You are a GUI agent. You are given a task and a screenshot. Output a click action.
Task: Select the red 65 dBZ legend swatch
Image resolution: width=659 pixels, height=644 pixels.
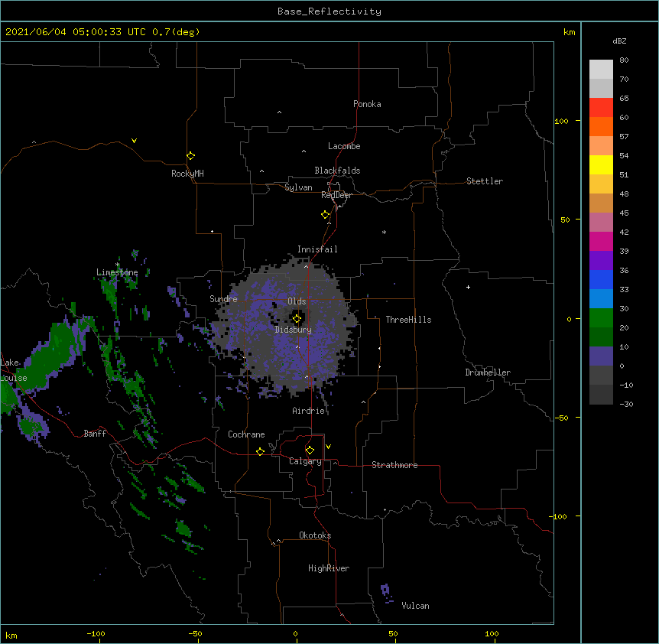point(601,108)
